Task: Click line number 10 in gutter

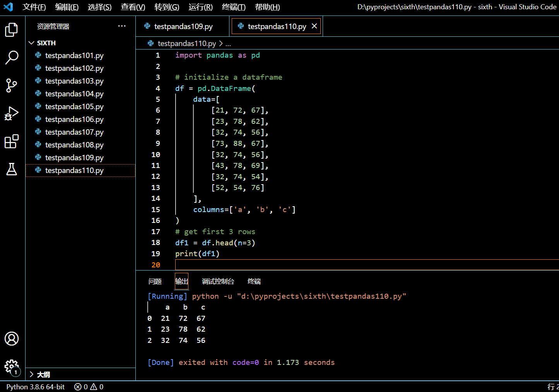Action: pyautogui.click(x=156, y=154)
